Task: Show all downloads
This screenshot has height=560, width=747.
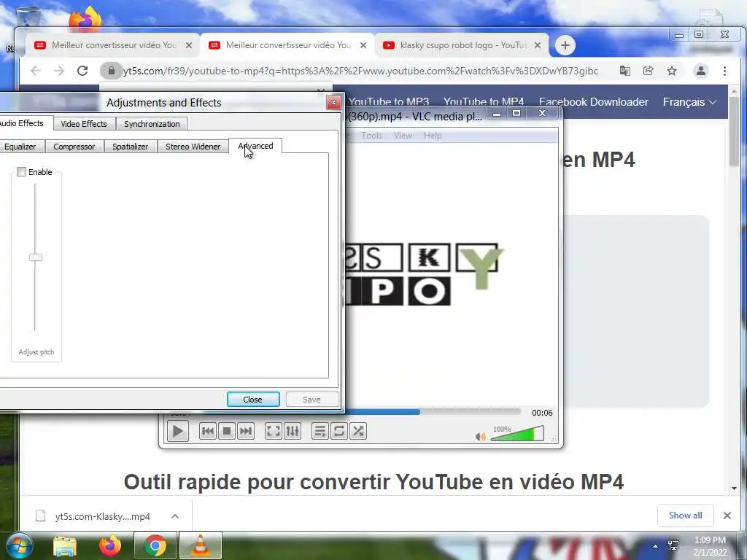Action: pyautogui.click(x=685, y=516)
